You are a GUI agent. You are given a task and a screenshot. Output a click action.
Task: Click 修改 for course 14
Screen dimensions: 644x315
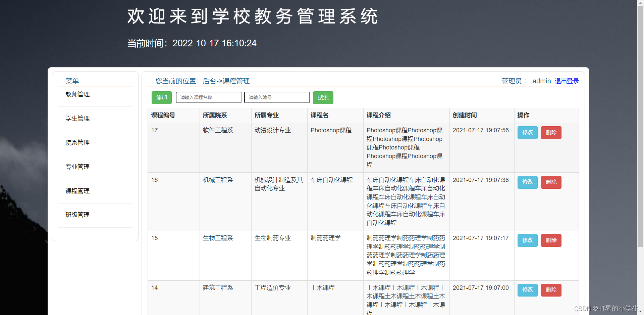(x=528, y=290)
